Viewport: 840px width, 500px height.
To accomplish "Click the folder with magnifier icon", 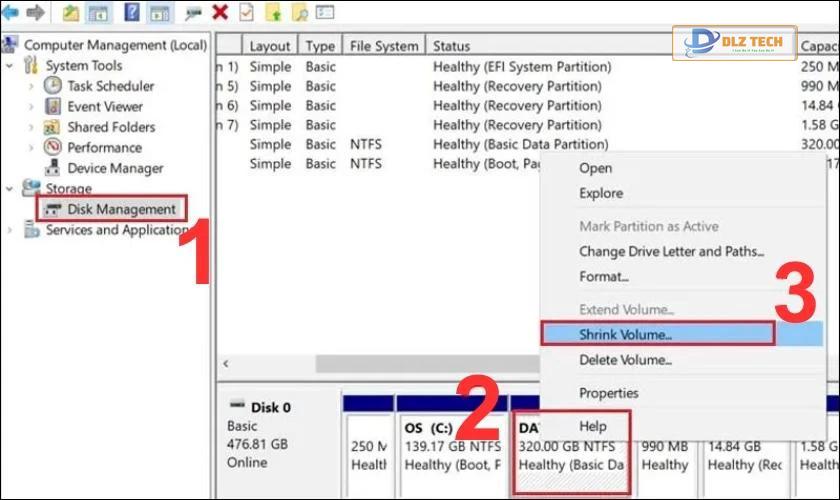I will [x=300, y=12].
